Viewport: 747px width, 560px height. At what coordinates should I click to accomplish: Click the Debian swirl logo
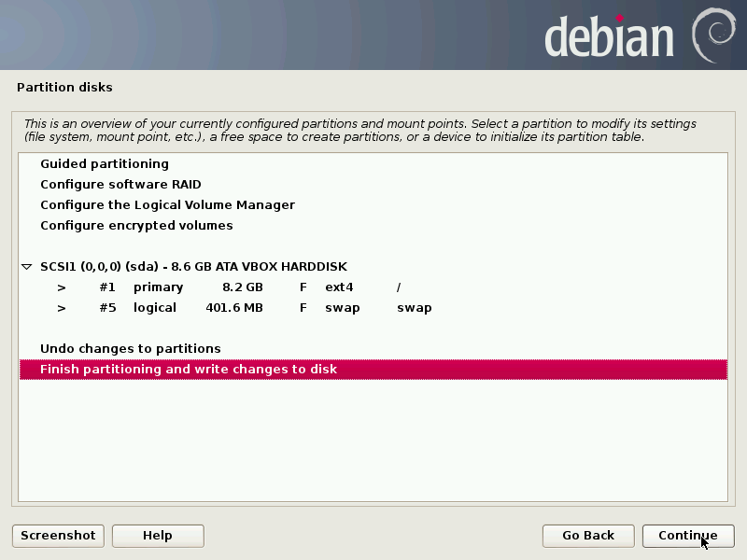[713, 35]
